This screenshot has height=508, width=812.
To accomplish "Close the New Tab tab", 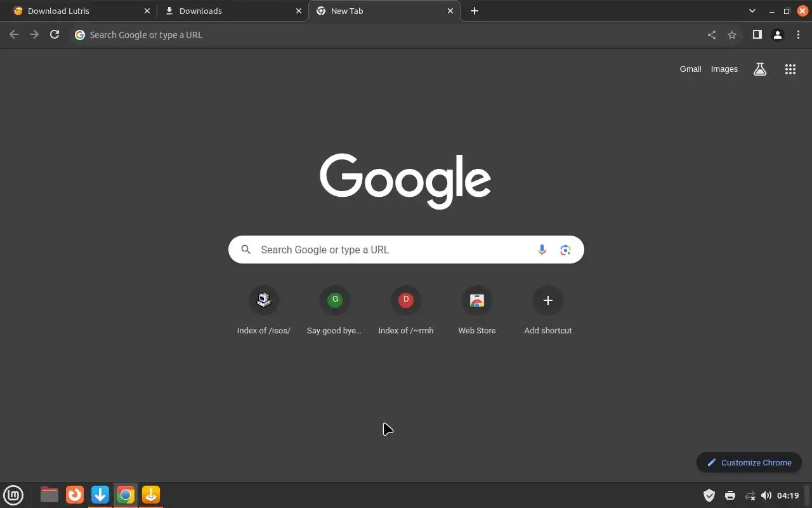I will 450,11.
